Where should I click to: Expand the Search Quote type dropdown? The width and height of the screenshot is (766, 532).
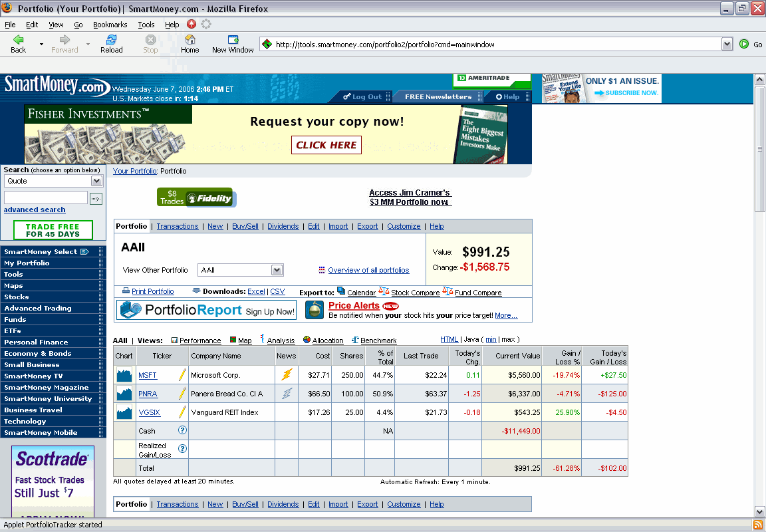(x=96, y=181)
